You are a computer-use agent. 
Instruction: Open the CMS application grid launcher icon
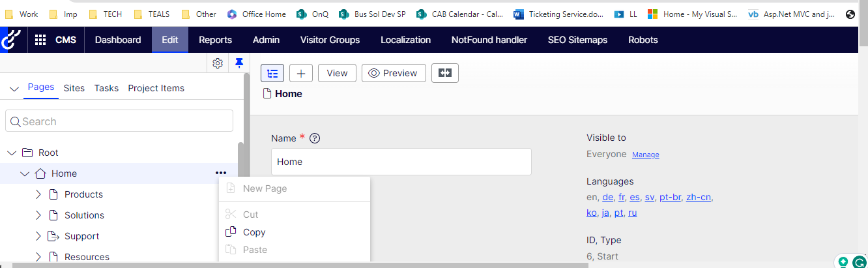pyautogui.click(x=40, y=40)
